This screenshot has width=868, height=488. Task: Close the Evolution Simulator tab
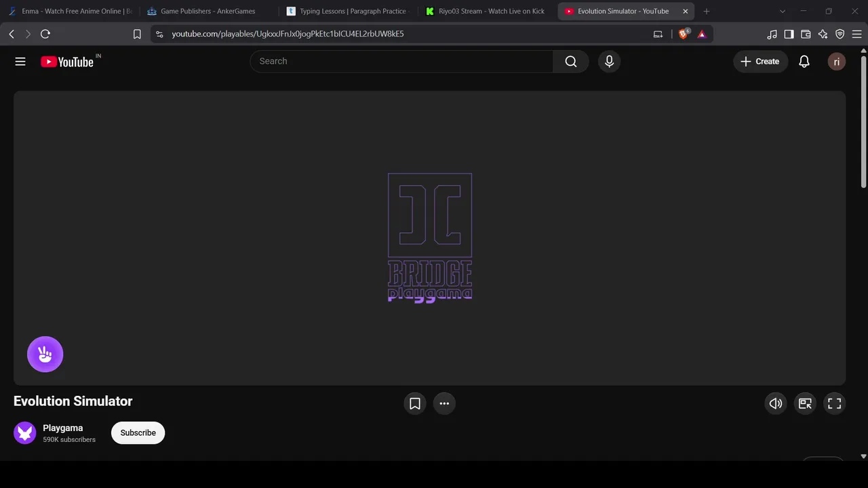pos(686,12)
